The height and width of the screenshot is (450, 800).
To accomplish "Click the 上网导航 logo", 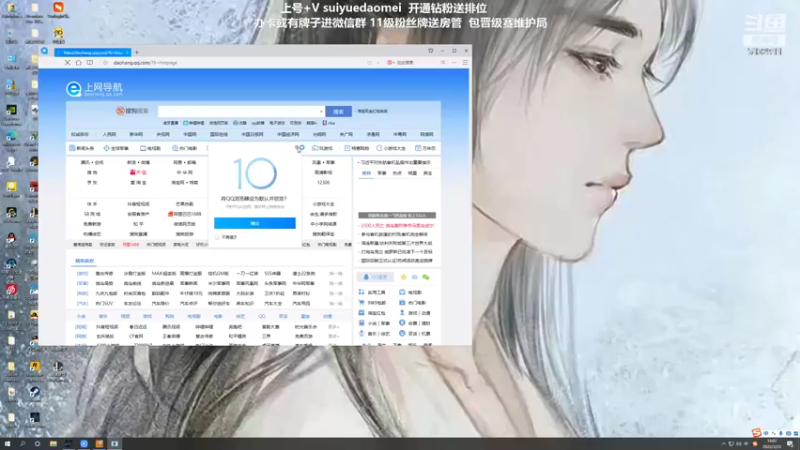I will pos(95,89).
